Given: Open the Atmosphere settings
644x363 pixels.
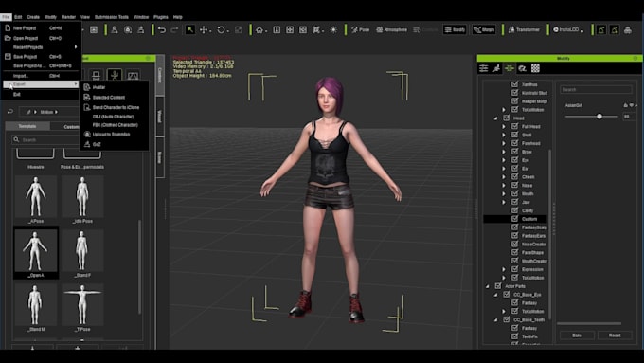Looking at the screenshot, I should point(392,30).
